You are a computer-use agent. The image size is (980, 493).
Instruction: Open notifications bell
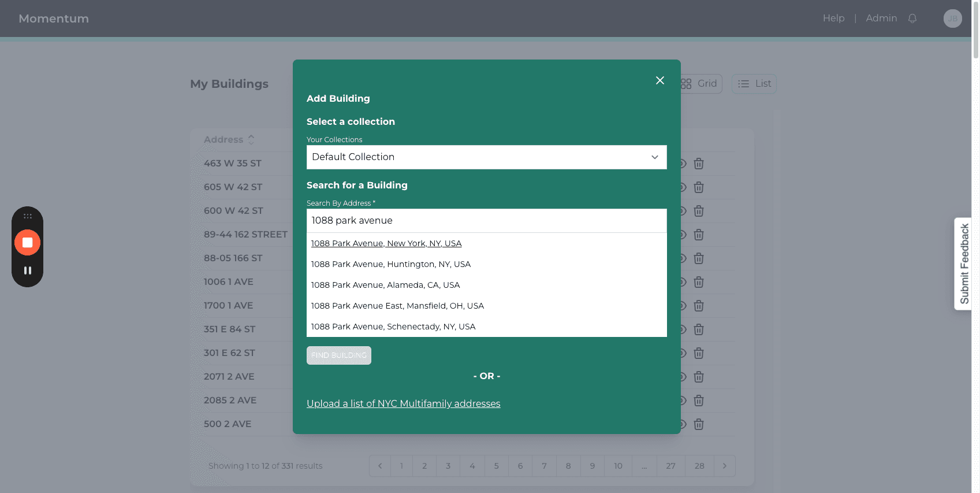(x=912, y=18)
